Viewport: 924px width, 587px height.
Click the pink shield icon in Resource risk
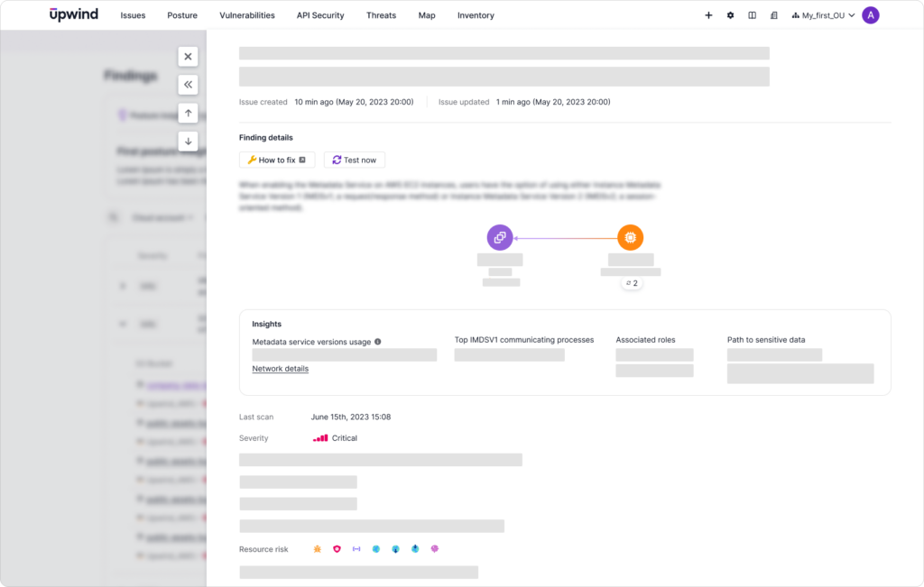click(x=337, y=548)
